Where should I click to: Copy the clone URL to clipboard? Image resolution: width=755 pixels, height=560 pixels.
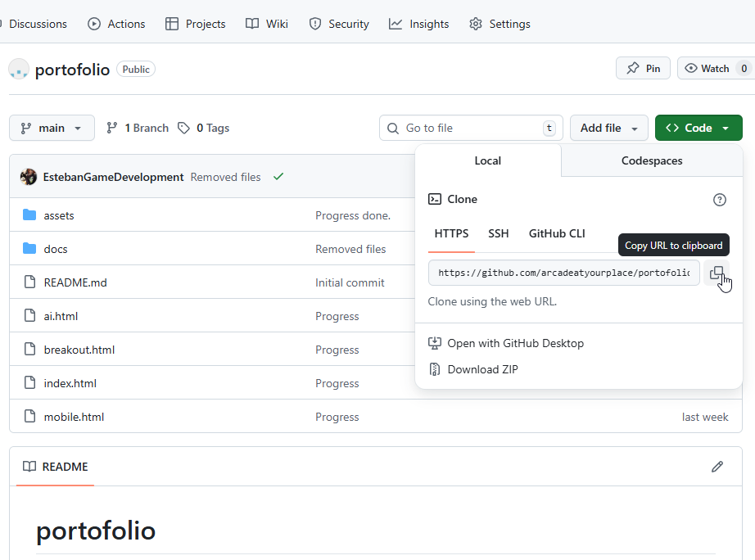click(717, 273)
